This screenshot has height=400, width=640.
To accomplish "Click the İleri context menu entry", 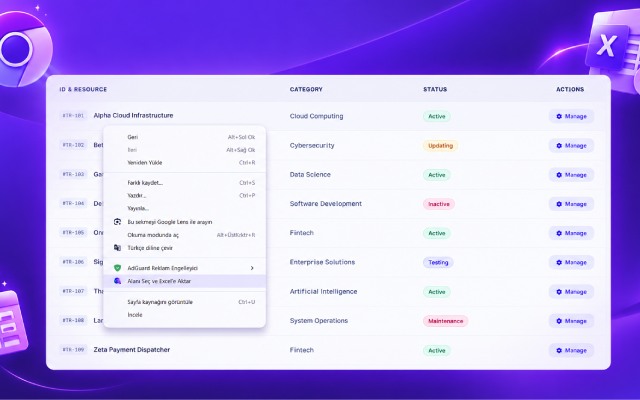I will tap(184, 150).
